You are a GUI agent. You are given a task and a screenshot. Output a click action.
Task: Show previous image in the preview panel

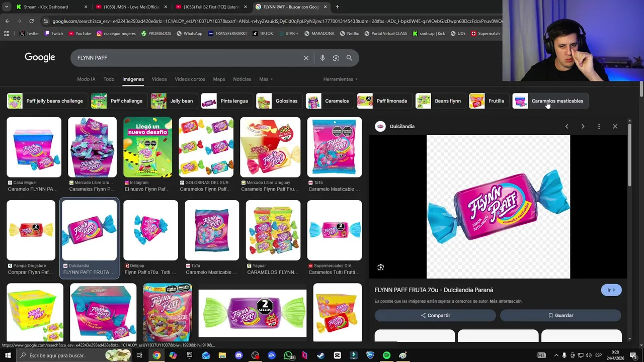567,126
